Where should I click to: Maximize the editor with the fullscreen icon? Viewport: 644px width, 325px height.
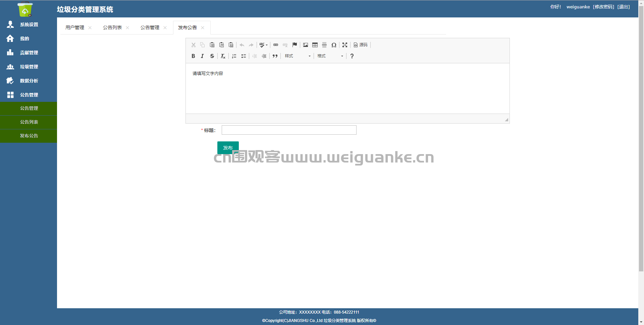pyautogui.click(x=345, y=45)
